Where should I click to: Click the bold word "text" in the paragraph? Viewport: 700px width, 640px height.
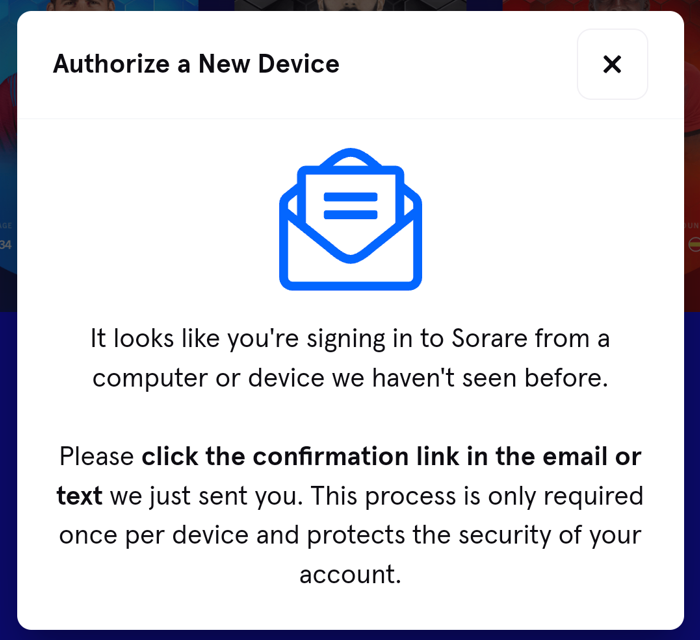point(79,496)
